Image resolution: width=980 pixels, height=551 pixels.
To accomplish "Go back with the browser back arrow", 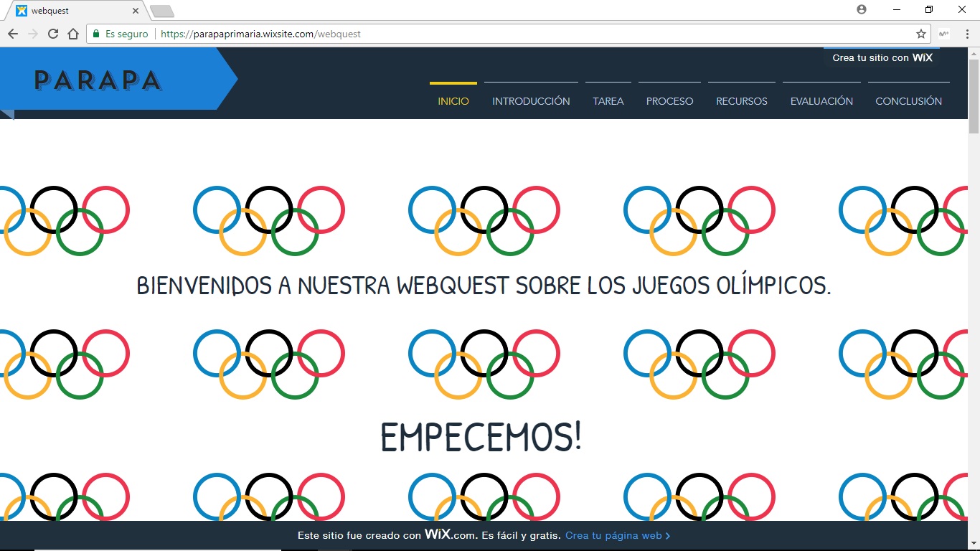I will [13, 34].
